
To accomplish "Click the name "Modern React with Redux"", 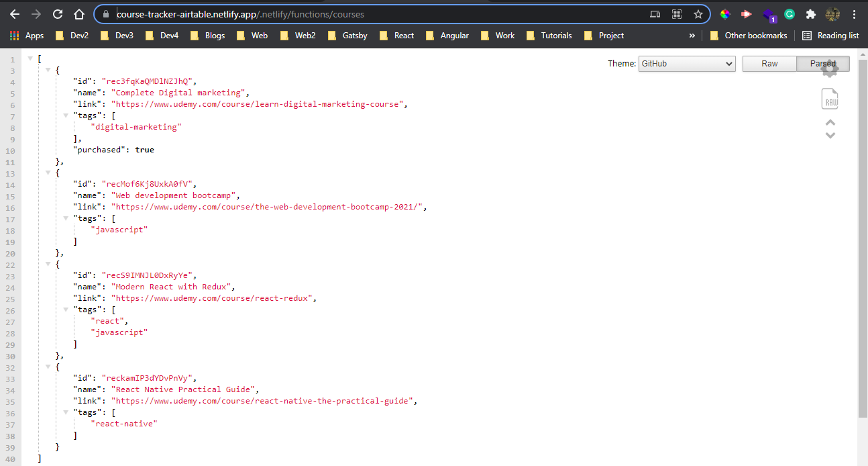I will [172, 287].
